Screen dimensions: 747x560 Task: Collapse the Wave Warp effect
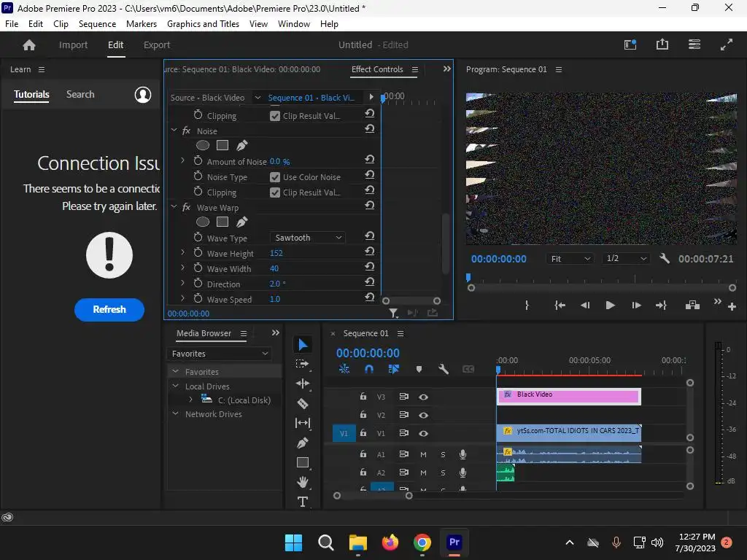click(174, 207)
